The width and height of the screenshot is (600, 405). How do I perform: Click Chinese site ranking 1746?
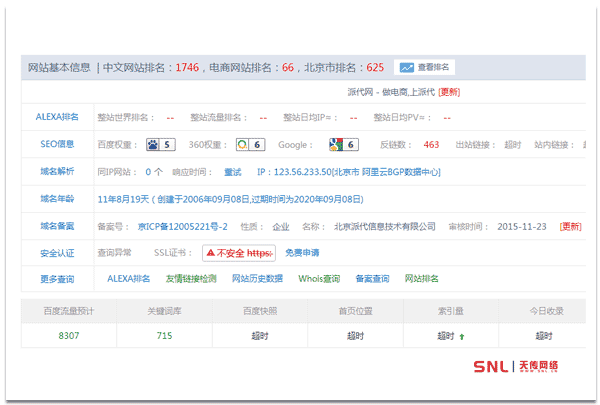[x=187, y=68]
